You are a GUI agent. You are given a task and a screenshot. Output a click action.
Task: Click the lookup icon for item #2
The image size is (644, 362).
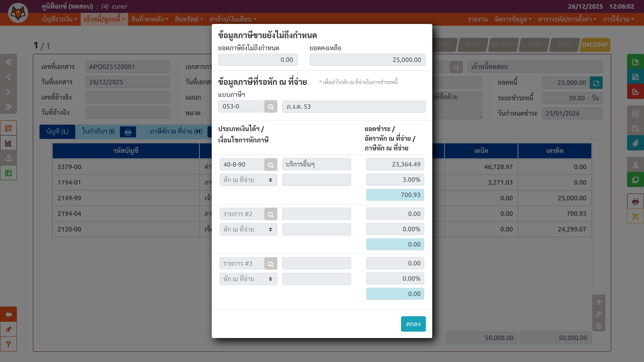(x=270, y=214)
